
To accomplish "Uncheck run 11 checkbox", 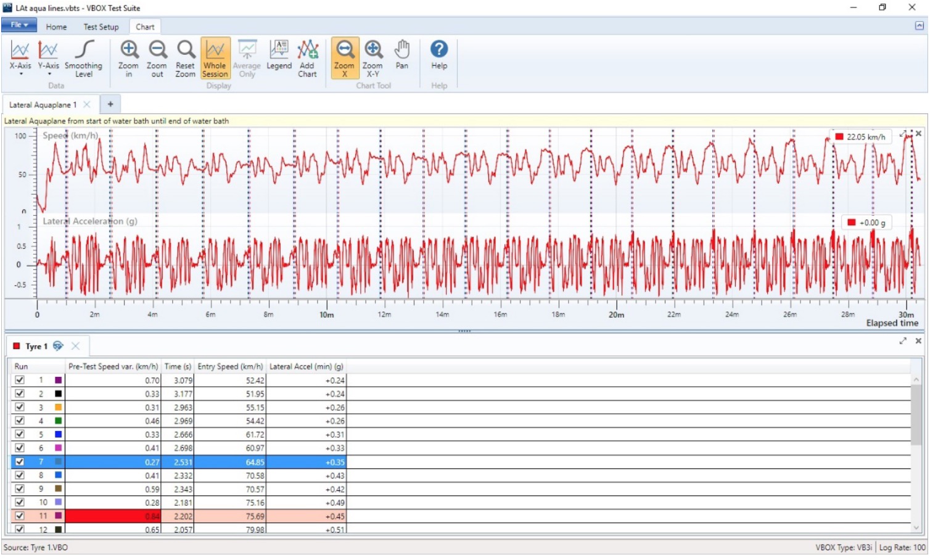I will tap(20, 516).
